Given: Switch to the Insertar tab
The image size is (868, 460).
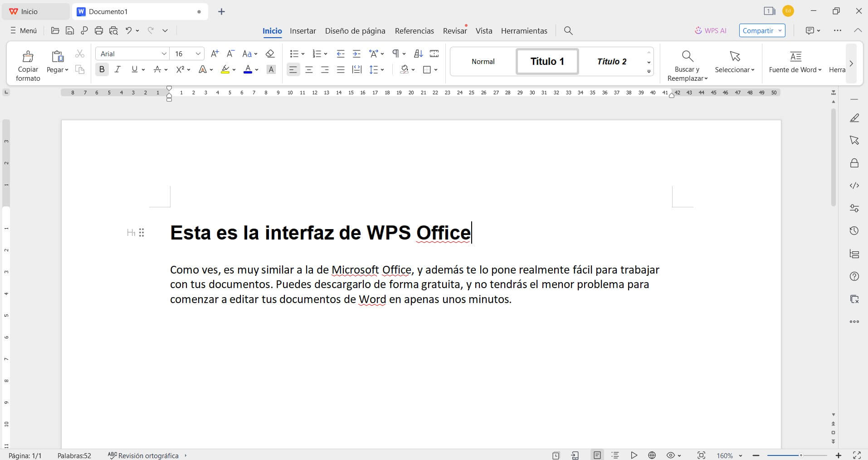Looking at the screenshot, I should (x=302, y=31).
